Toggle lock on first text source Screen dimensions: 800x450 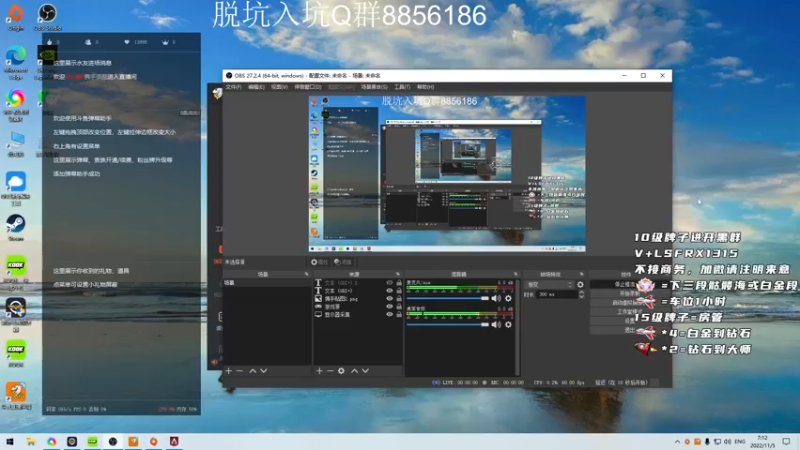(399, 283)
